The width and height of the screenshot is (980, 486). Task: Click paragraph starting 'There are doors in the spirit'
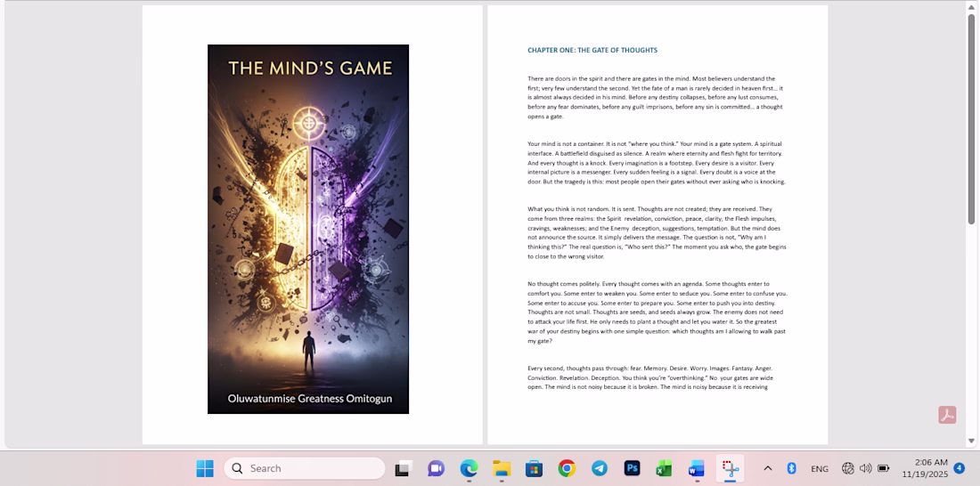[655, 97]
